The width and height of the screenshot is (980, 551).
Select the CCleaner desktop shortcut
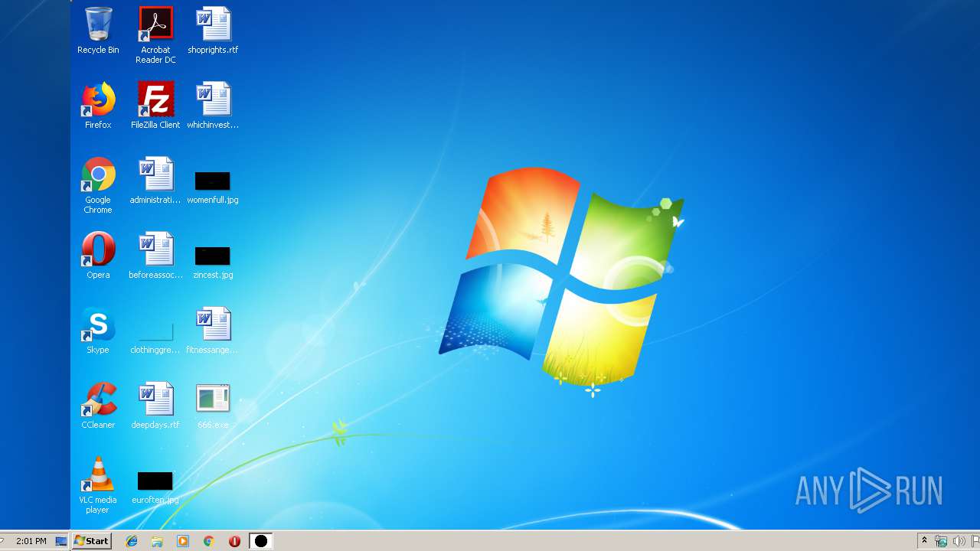click(98, 406)
